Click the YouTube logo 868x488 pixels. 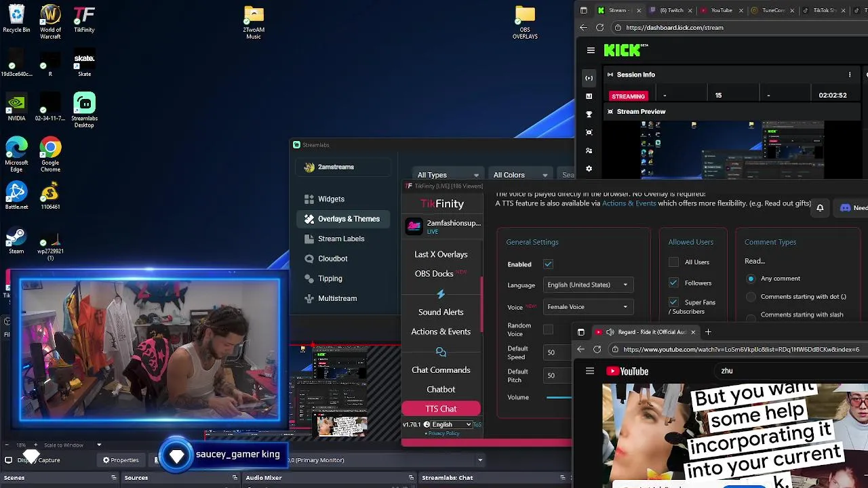click(x=628, y=371)
